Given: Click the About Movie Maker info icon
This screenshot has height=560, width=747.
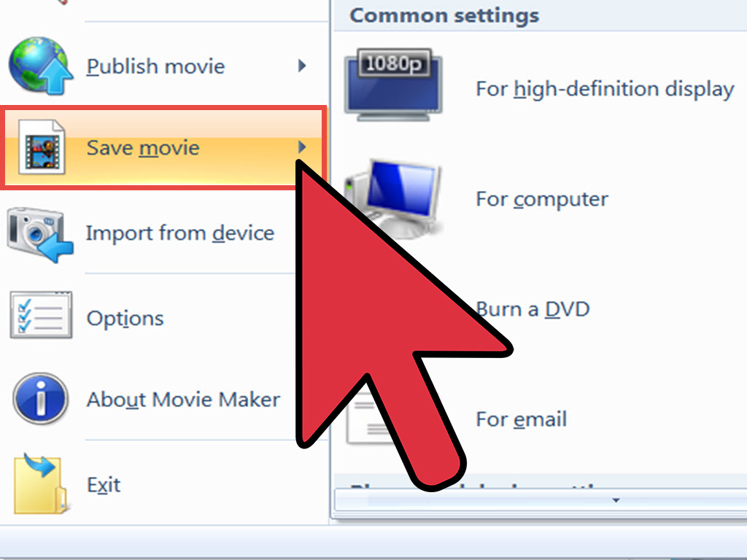Looking at the screenshot, I should [x=41, y=398].
